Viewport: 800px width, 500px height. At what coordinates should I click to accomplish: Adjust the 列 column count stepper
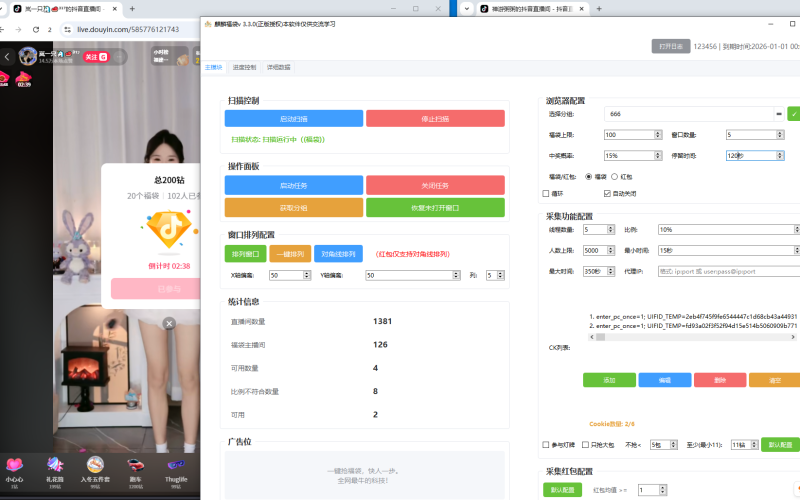tap(501, 275)
